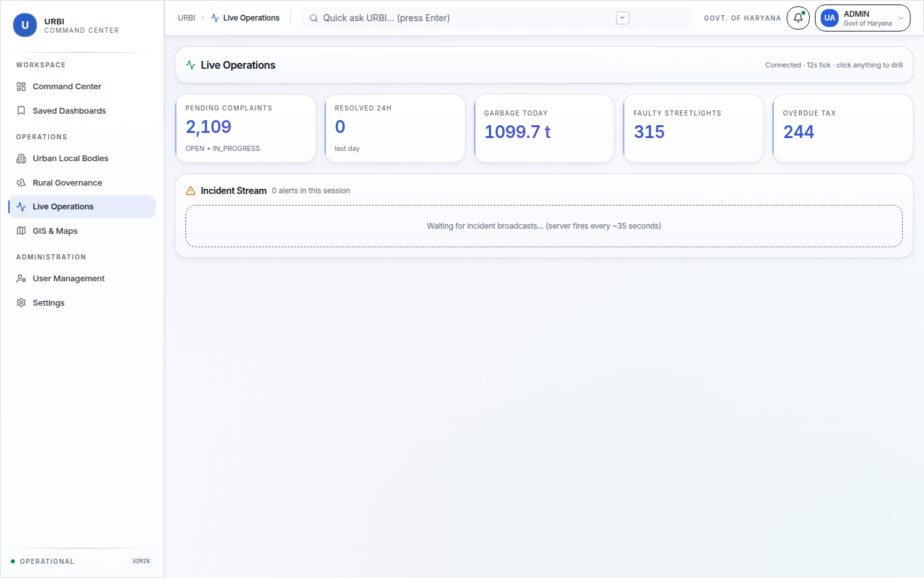Open GIS & Maps

click(x=82, y=231)
